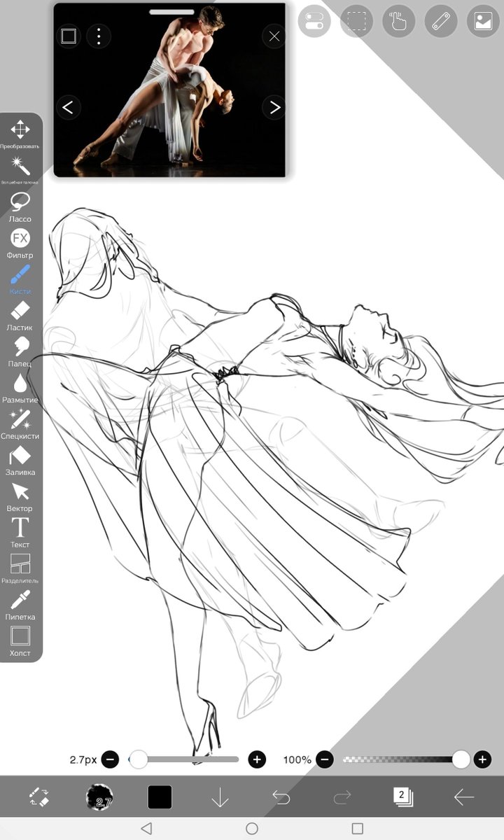The width and height of the screenshot is (504, 840).
Task: Open the ruler tool icon
Action: [441, 21]
